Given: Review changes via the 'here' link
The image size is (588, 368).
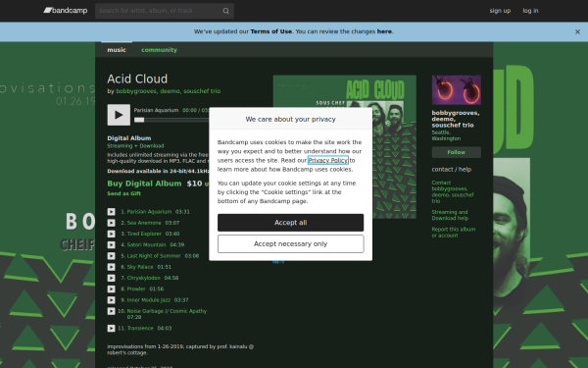Looking at the screenshot, I should pyautogui.click(x=384, y=31).
